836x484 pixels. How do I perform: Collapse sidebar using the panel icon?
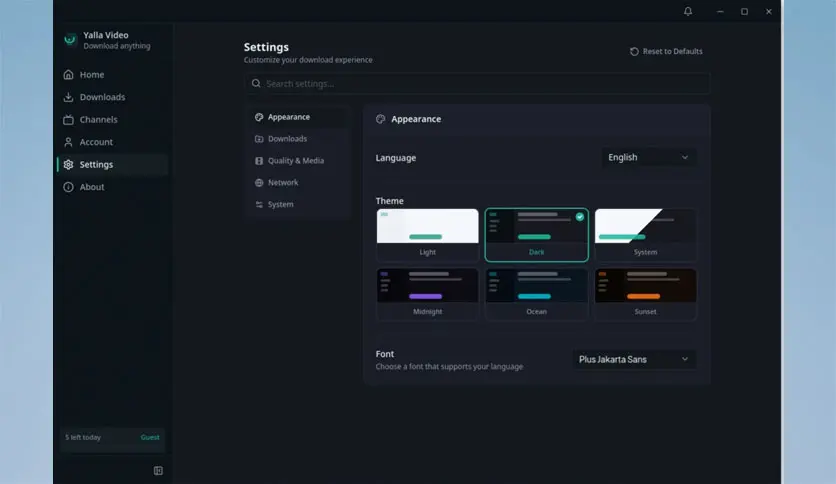[x=158, y=471]
